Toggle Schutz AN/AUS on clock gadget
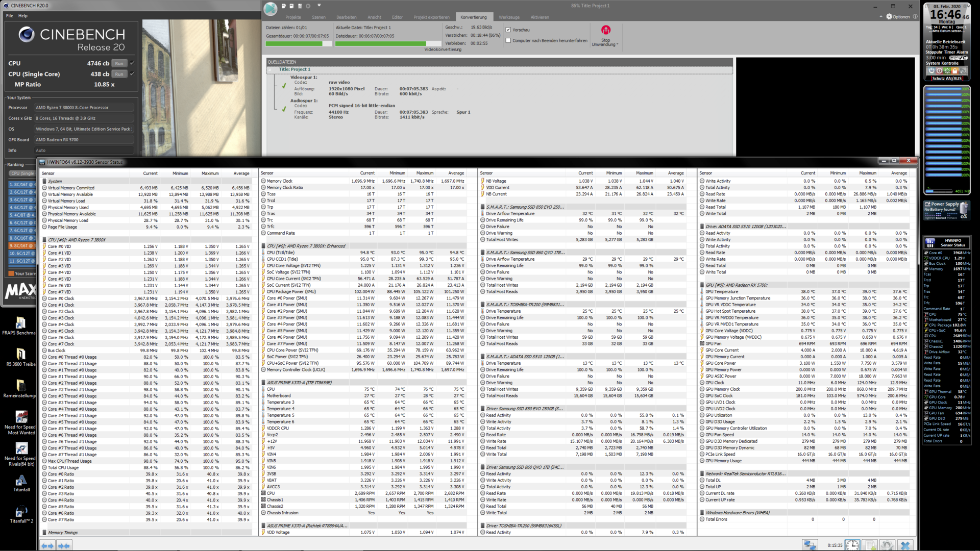980x551 pixels. pyautogui.click(x=947, y=79)
